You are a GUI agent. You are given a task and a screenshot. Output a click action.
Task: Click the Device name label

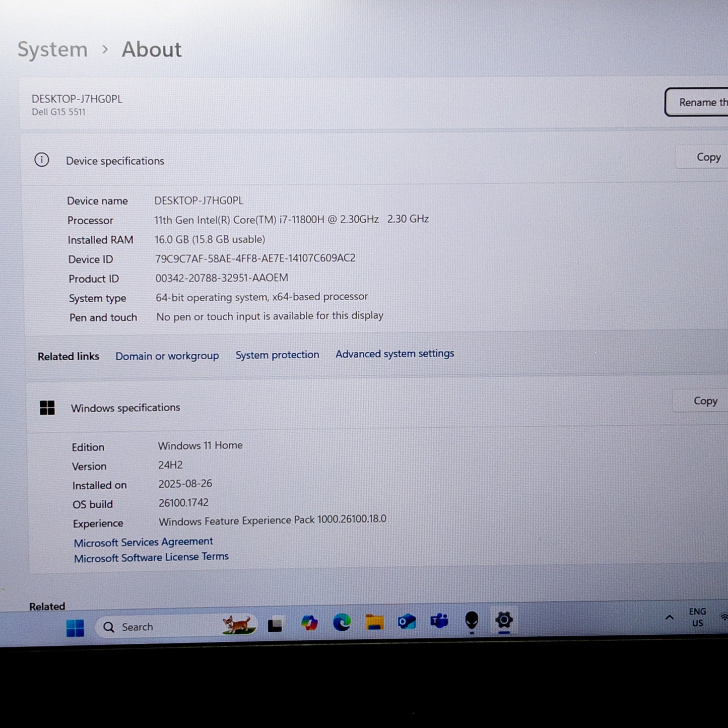tap(97, 201)
